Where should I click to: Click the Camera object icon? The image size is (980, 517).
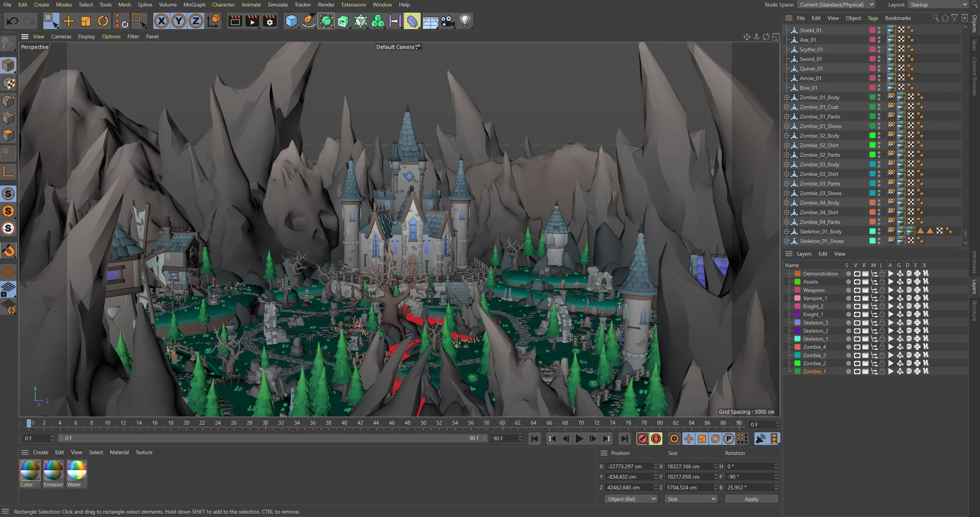pyautogui.click(x=447, y=21)
